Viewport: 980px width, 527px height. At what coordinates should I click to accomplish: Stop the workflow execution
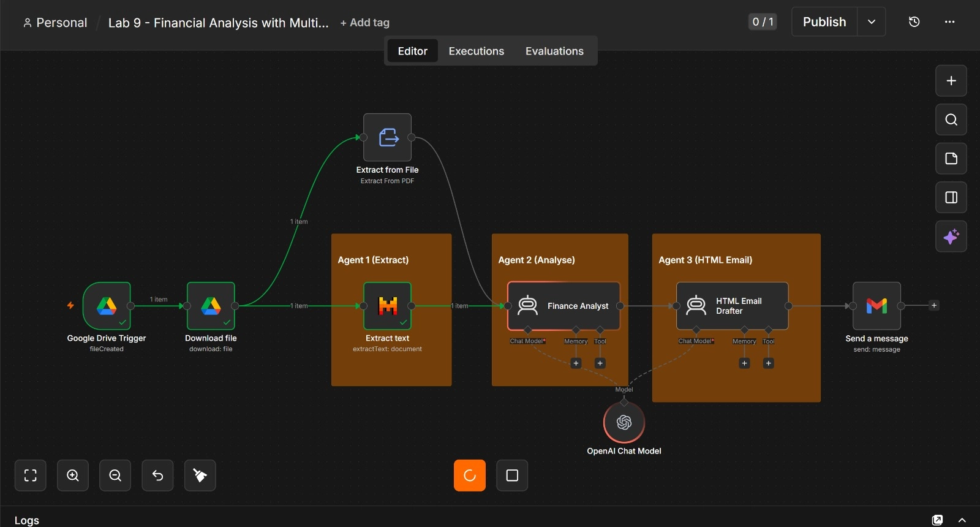point(512,476)
